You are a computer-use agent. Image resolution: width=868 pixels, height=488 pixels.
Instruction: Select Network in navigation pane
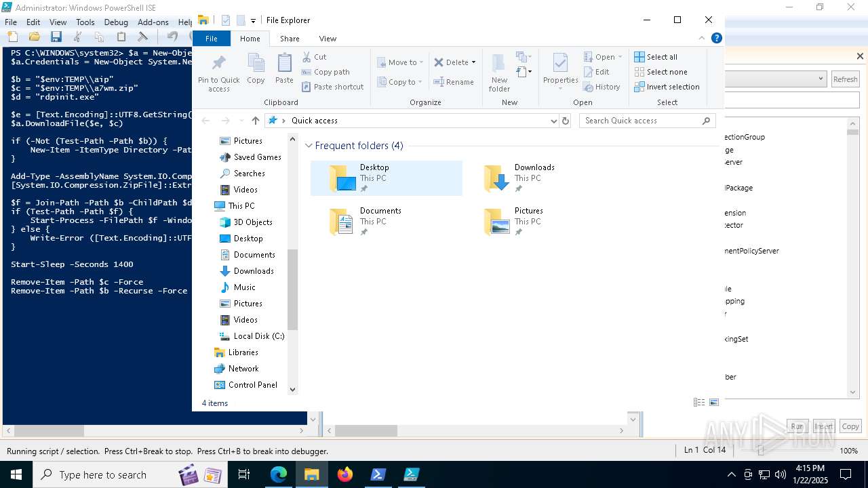pos(243,369)
